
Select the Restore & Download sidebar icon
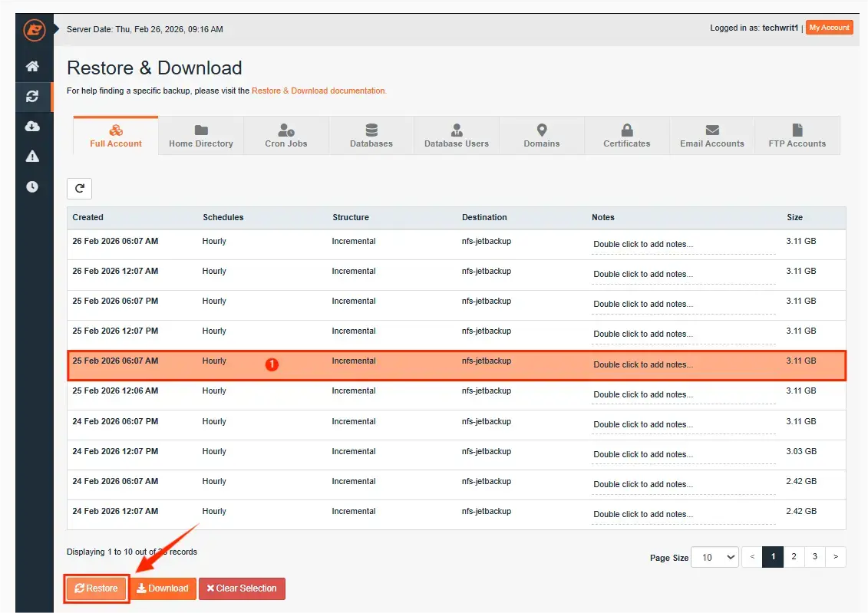(x=32, y=97)
